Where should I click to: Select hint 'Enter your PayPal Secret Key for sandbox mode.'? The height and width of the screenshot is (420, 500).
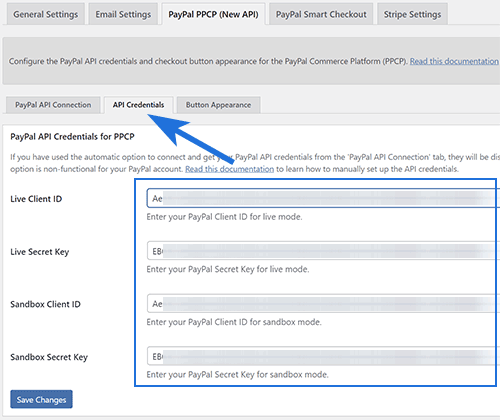[237, 375]
